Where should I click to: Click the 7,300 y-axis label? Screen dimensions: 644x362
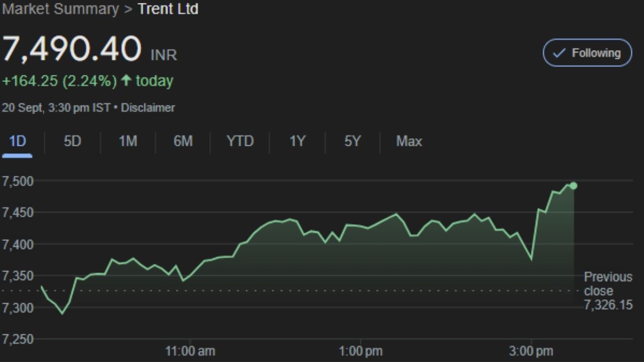(x=18, y=308)
